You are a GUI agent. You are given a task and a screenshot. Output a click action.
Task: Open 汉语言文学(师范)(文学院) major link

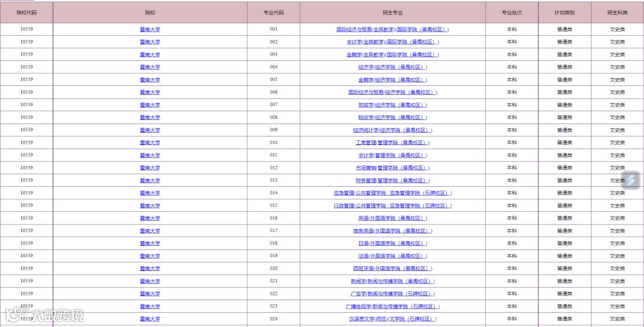392,319
